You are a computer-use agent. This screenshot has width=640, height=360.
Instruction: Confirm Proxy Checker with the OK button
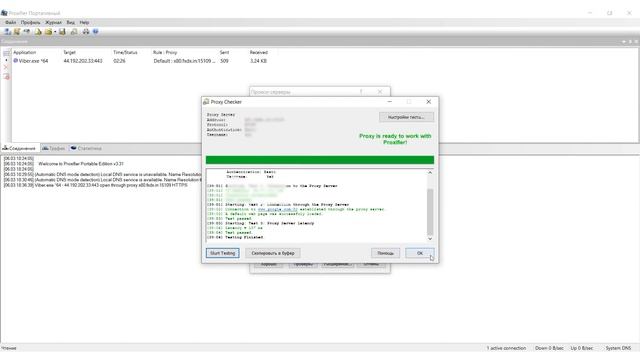point(420,253)
